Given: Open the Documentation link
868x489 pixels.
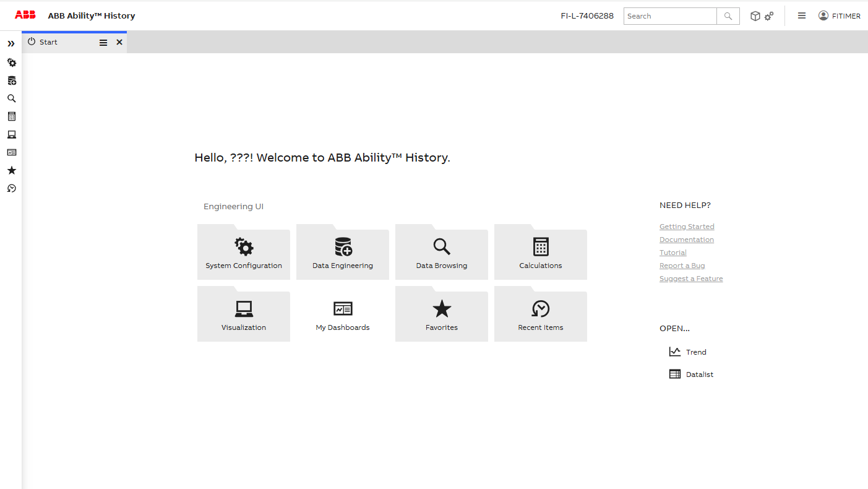Looking at the screenshot, I should pos(687,240).
